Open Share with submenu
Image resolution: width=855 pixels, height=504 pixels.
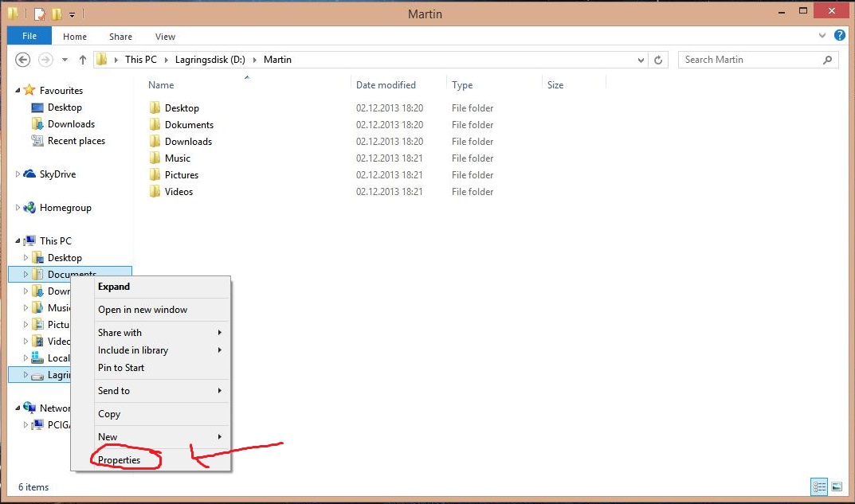(x=162, y=332)
